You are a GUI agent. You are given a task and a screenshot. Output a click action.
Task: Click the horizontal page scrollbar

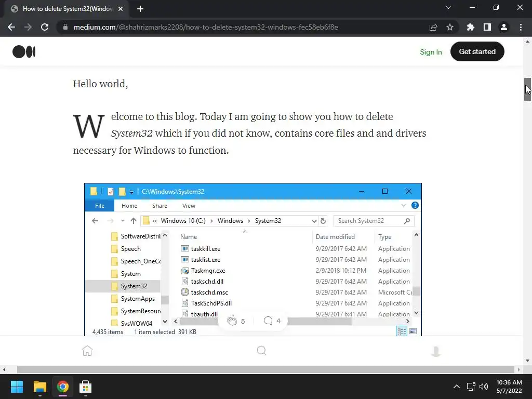point(265,369)
